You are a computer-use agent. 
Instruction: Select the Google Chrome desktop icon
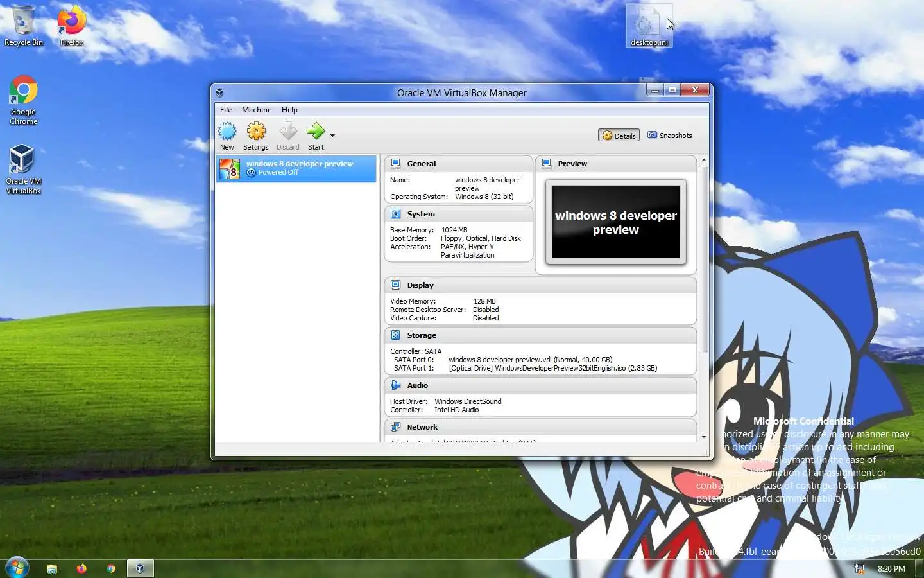pos(23,100)
